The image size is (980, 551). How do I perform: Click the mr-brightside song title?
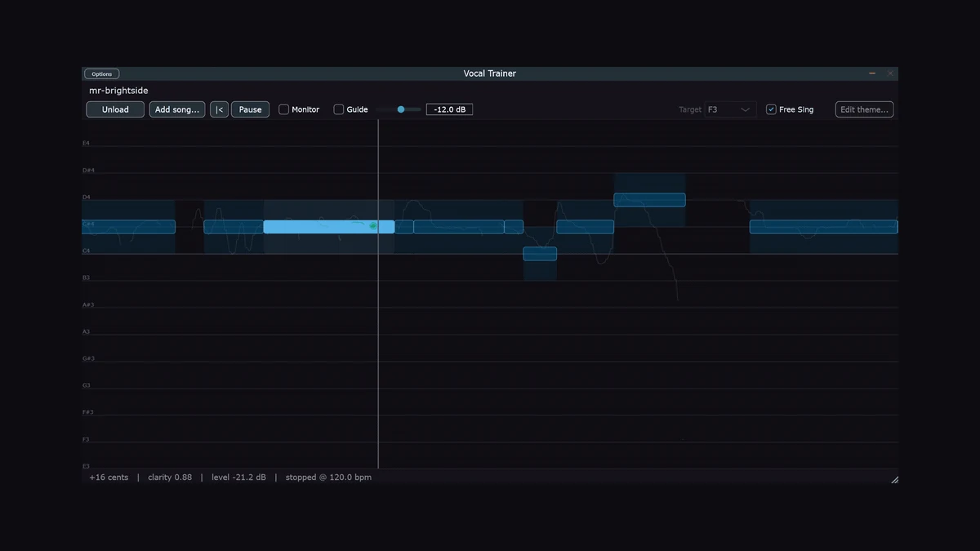119,91
